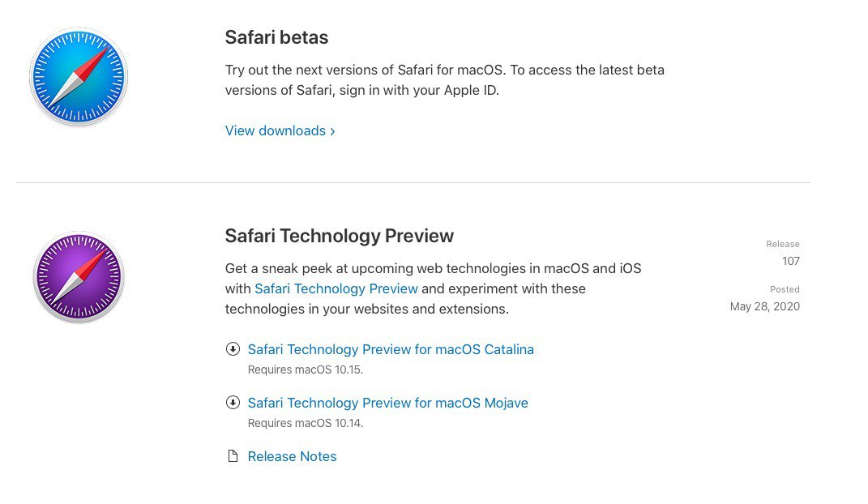Click the Safari betas heading

click(277, 37)
